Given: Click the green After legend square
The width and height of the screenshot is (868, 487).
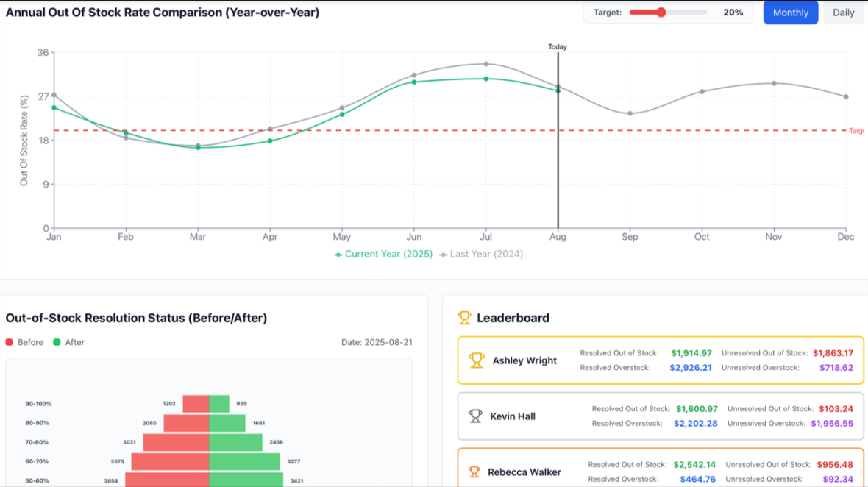Looking at the screenshot, I should (57, 342).
